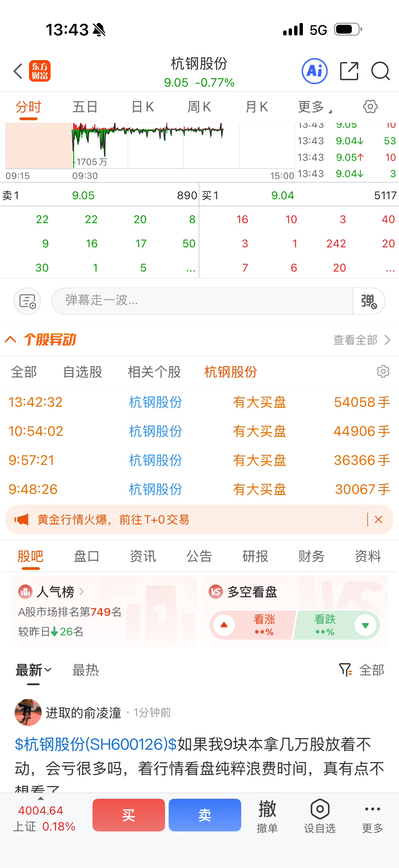The height and width of the screenshot is (868, 399).
Task: Open 查看全部 link
Action: (362, 340)
